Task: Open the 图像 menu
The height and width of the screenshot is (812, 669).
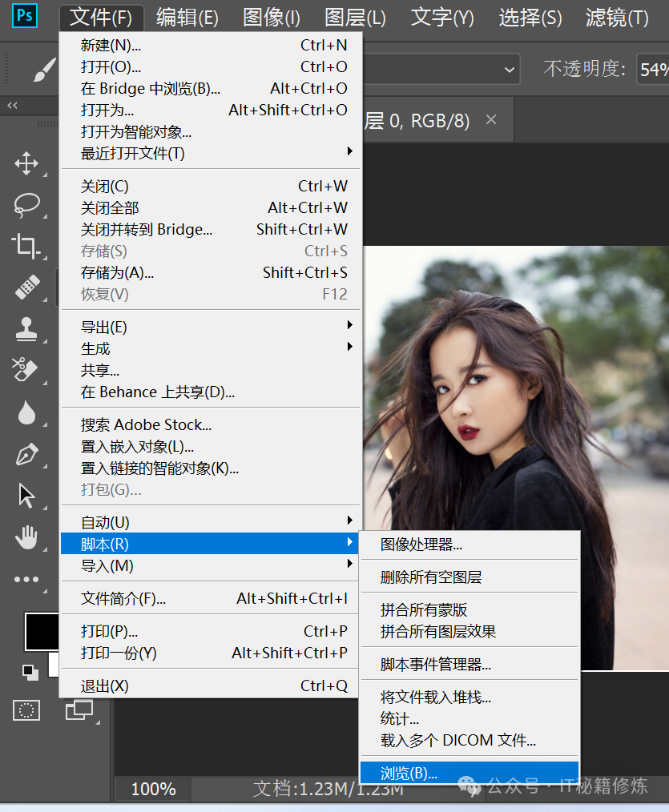Action: pyautogui.click(x=270, y=17)
